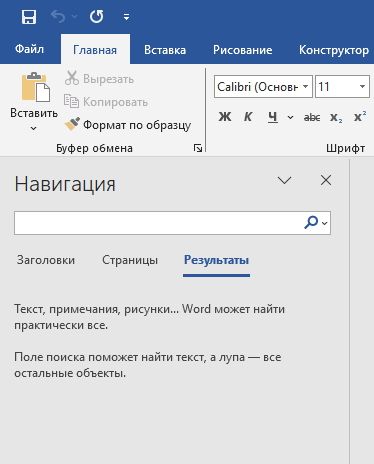The image size is (374, 464).
Task: Switch to the Главная ribbon tab
Action: point(95,50)
